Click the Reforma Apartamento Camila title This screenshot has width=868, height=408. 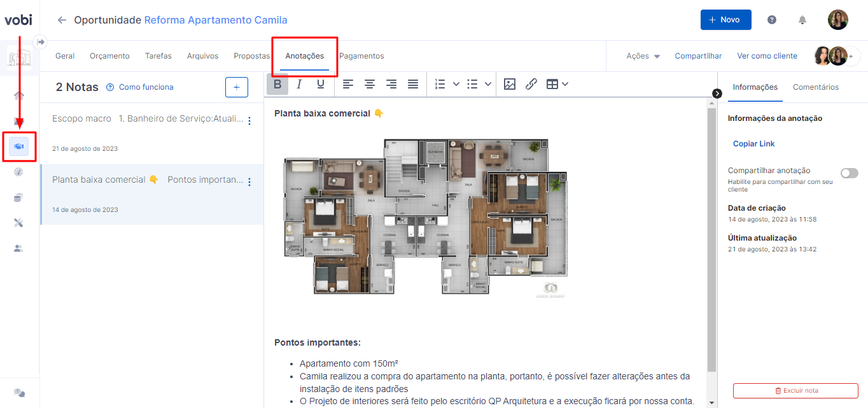pos(216,20)
